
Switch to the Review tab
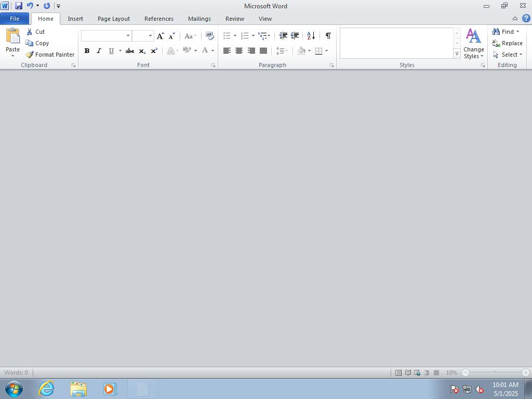(235, 19)
